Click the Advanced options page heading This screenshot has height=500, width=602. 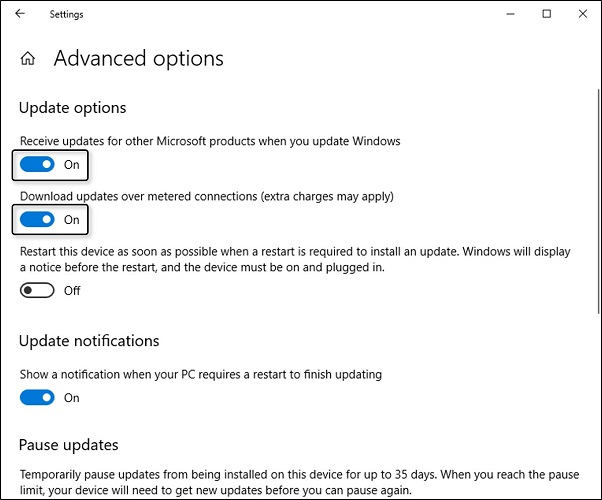click(139, 59)
